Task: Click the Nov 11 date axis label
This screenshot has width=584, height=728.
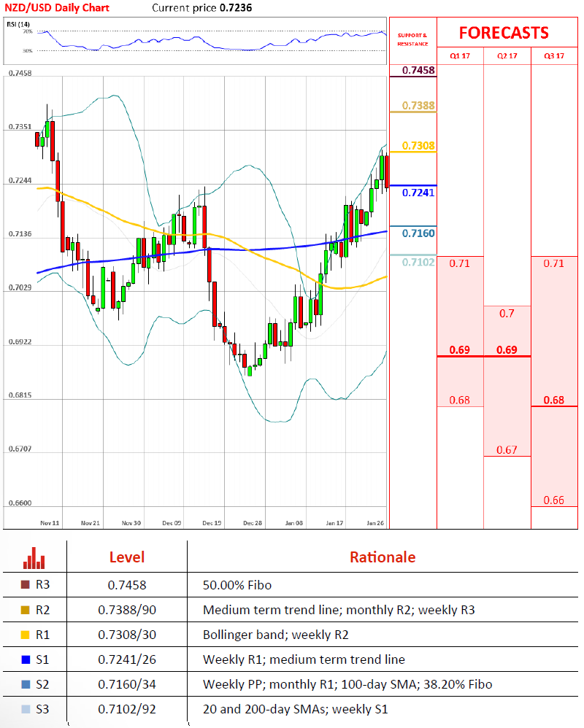Action: (50, 523)
